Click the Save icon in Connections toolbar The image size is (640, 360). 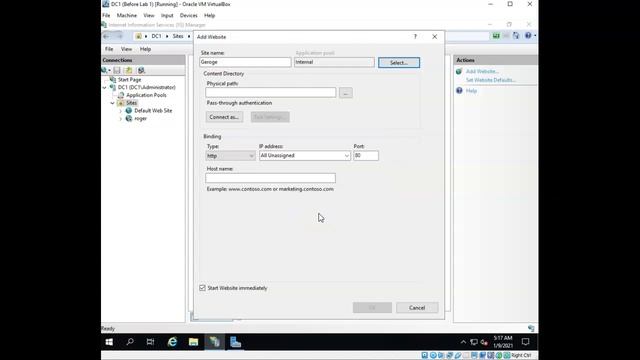tap(117, 71)
